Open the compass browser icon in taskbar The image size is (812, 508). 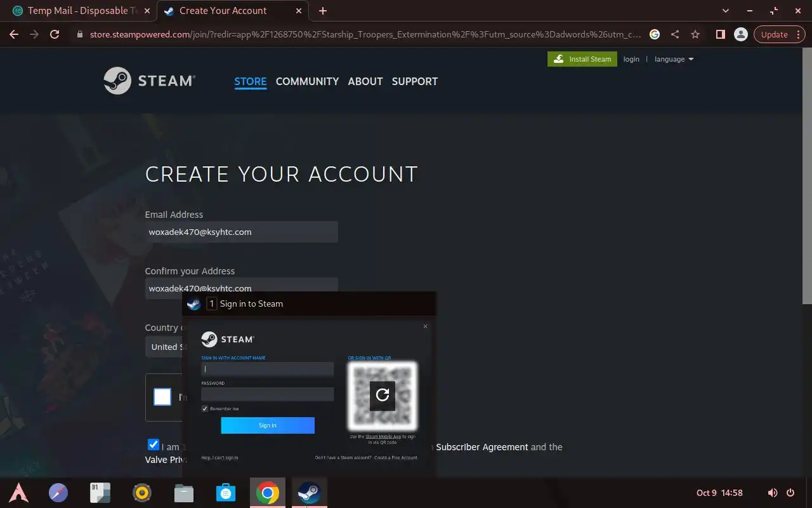pos(58,493)
